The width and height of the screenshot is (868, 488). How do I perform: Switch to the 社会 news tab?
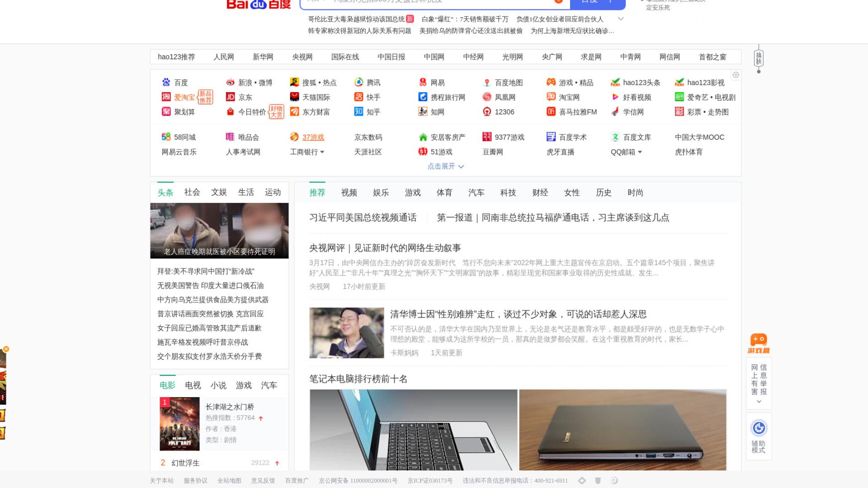click(192, 192)
